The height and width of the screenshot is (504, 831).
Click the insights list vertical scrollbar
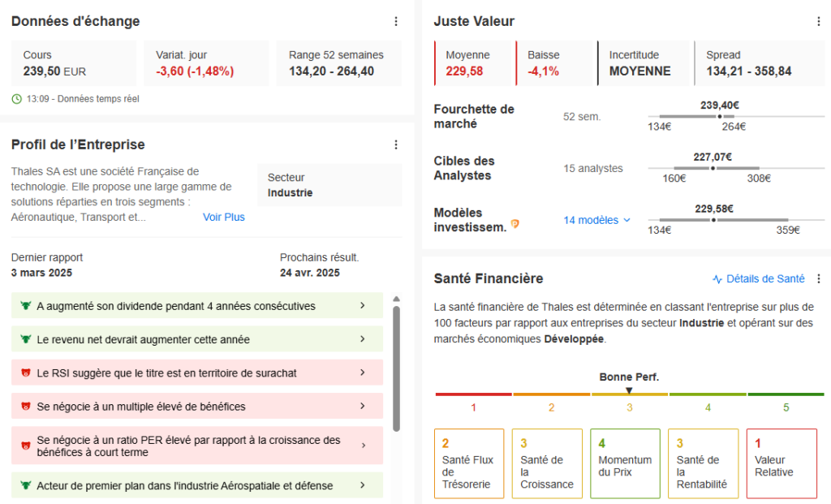396,367
